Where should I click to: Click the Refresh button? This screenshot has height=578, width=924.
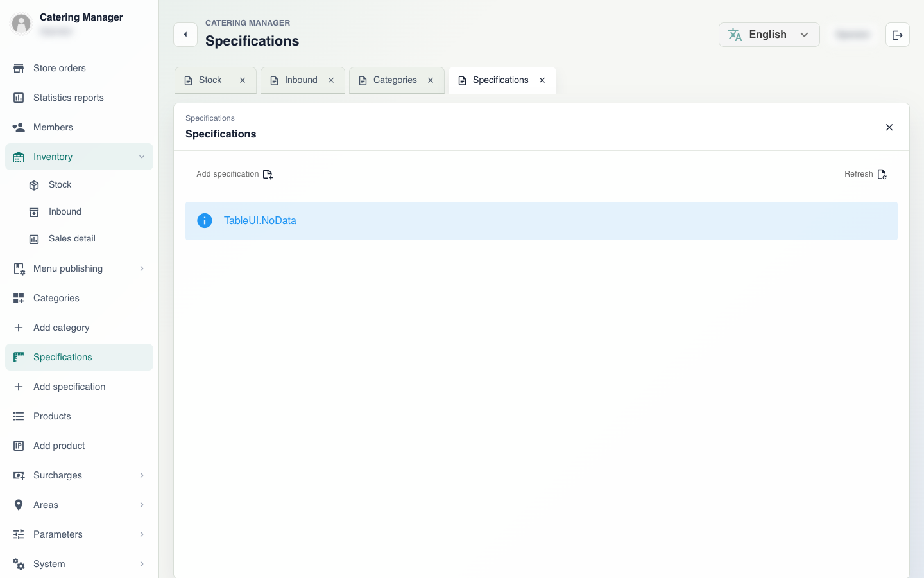tap(866, 174)
